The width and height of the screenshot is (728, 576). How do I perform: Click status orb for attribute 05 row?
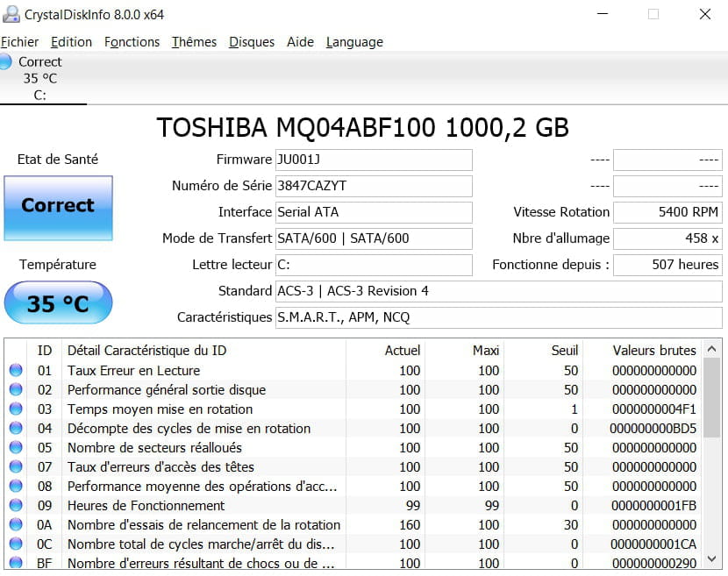coord(16,447)
